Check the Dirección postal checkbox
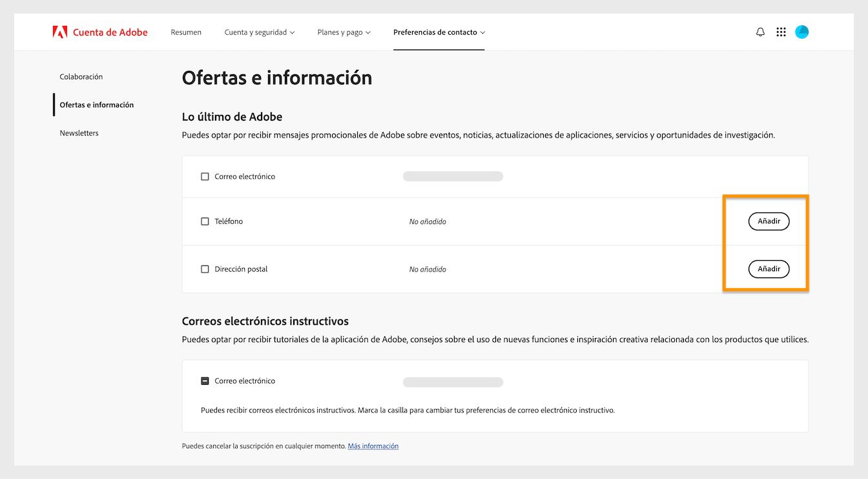868x479 pixels. 205,269
